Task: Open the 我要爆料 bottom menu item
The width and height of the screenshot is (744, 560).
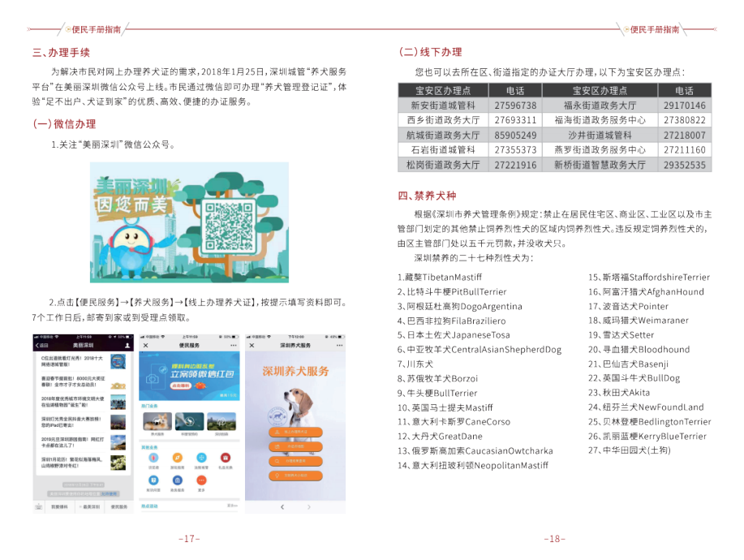Action: point(59,506)
